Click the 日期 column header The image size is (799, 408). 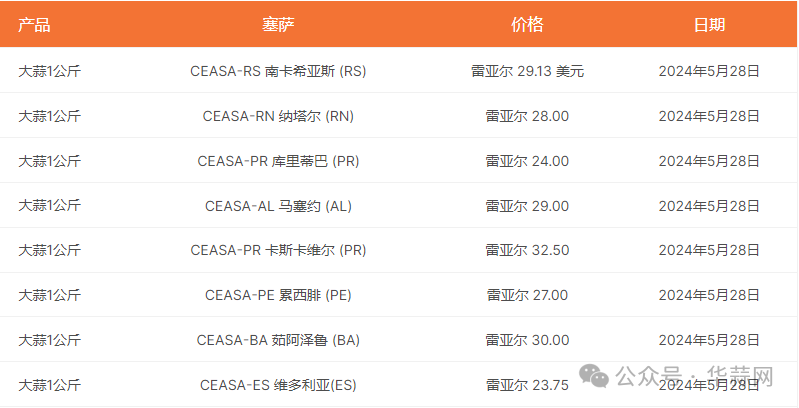coord(709,24)
